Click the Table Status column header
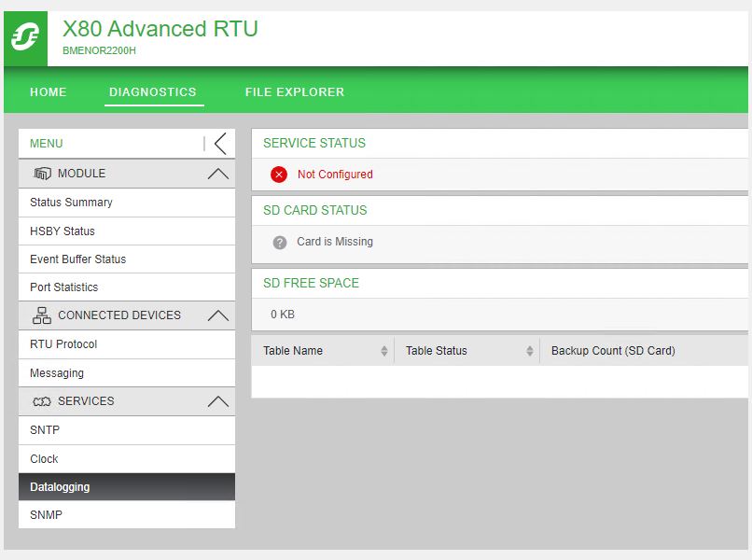The height and width of the screenshot is (560, 752). tap(437, 351)
